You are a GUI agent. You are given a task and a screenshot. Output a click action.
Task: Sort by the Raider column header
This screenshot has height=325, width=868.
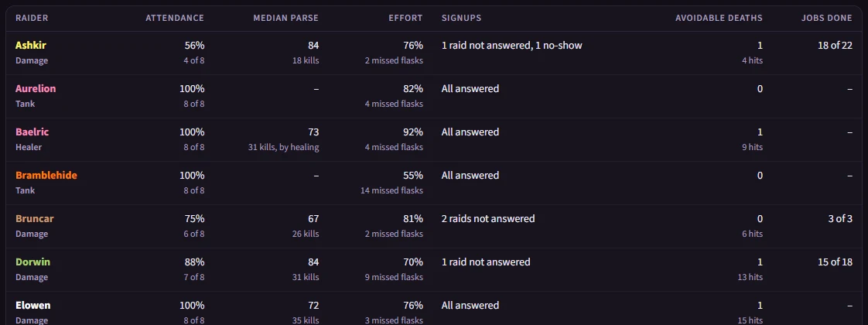(32, 19)
